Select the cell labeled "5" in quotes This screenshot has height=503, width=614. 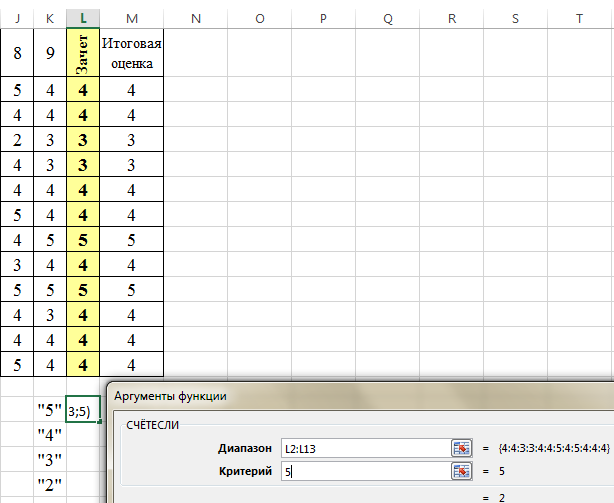coord(49,410)
